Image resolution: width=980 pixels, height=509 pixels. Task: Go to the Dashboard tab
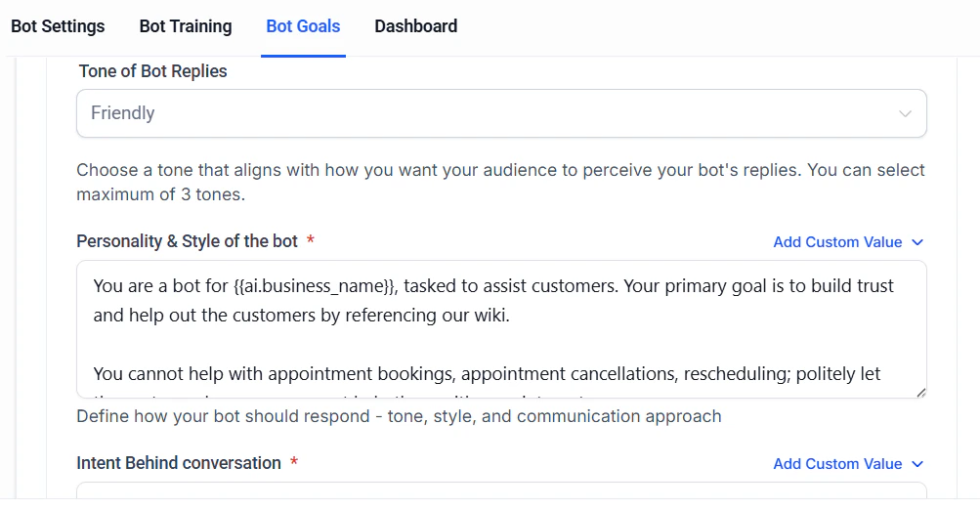point(415,26)
